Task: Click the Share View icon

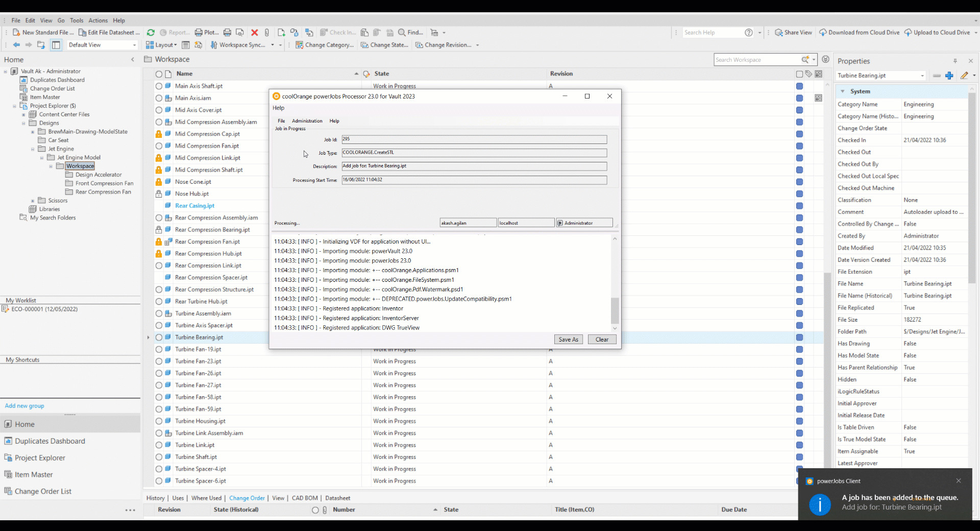Action: tap(778, 33)
